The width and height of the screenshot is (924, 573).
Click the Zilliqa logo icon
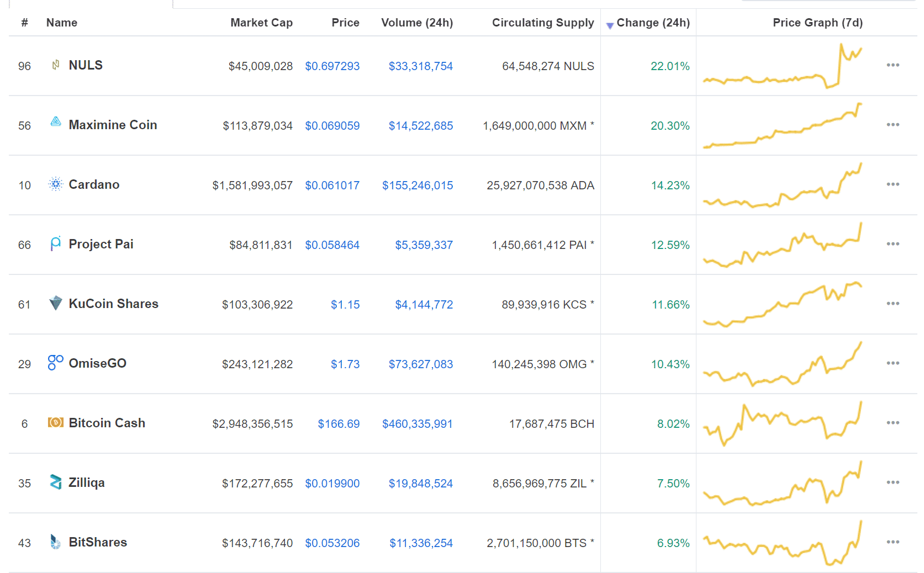point(56,482)
